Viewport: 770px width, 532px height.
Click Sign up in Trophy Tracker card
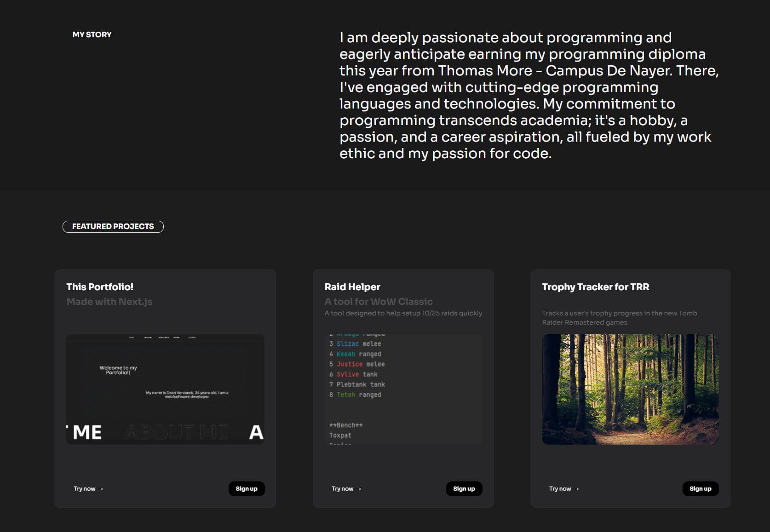701,489
